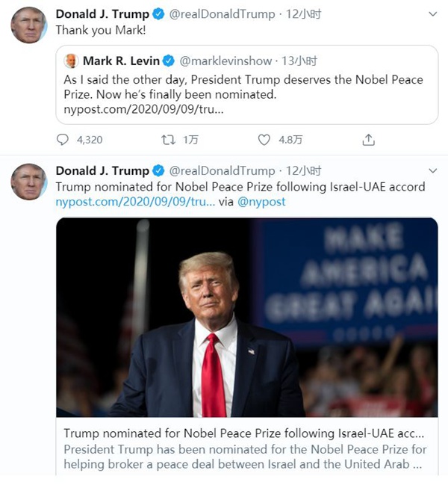Image resolution: width=448 pixels, height=485 pixels.
Task: Open the nypost.com link in the second tweet
Action: click(x=135, y=202)
